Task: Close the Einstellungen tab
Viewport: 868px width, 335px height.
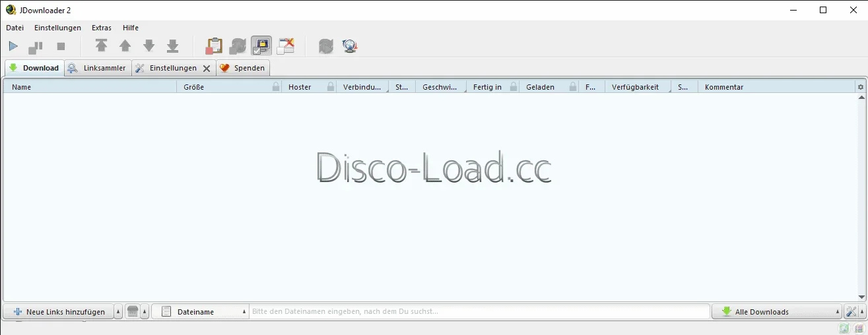Action: click(x=207, y=69)
